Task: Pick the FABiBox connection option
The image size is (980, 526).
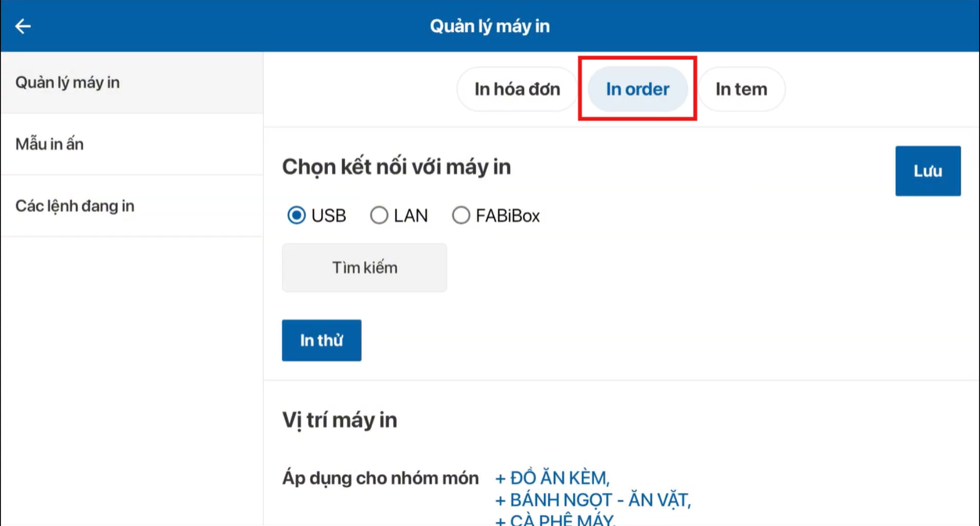Action: pos(461,215)
